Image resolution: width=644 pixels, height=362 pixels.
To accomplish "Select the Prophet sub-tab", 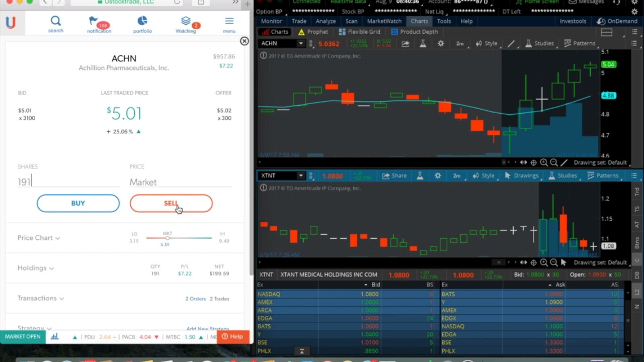I will (x=313, y=32).
